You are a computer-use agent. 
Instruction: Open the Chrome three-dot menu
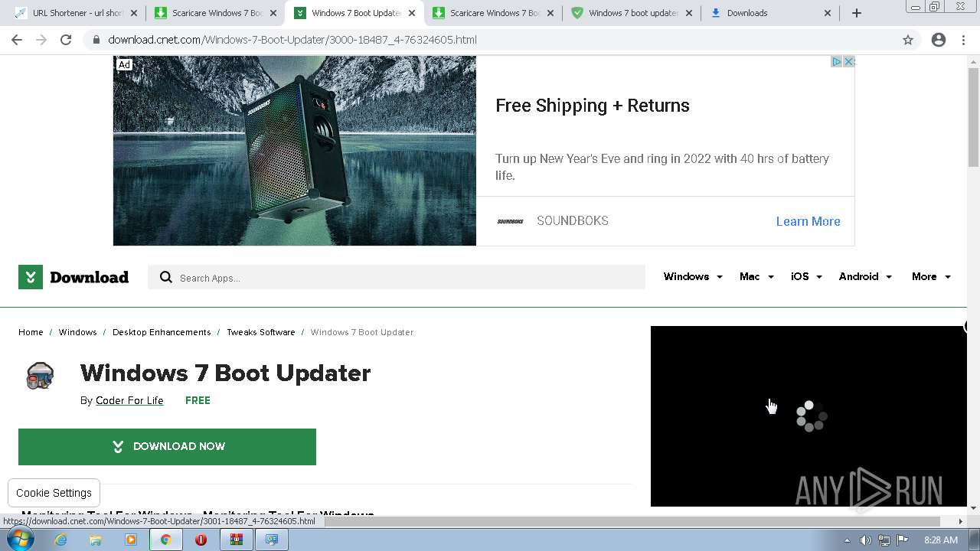963,40
